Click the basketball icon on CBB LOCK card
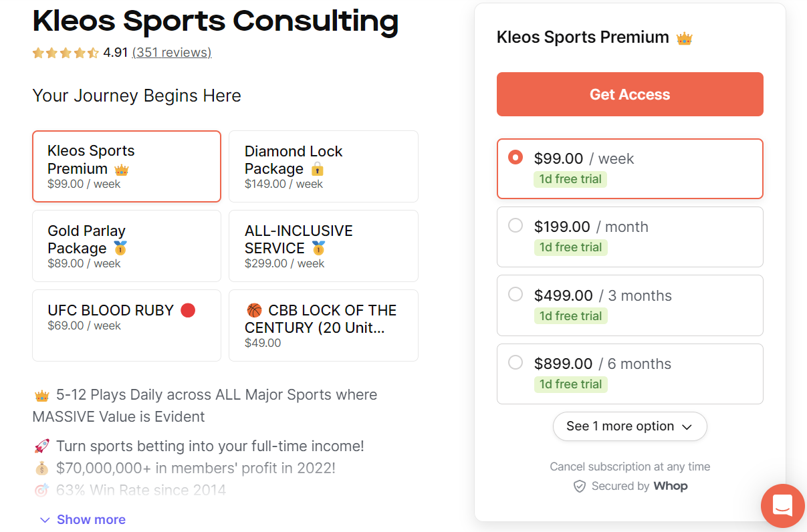Viewport: 807px width, 532px height. click(x=254, y=310)
